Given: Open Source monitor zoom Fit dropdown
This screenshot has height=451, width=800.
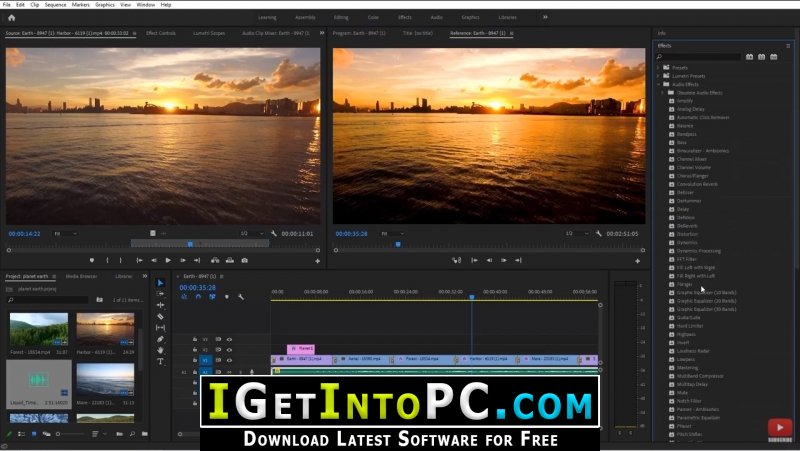Looking at the screenshot, I should [x=66, y=234].
